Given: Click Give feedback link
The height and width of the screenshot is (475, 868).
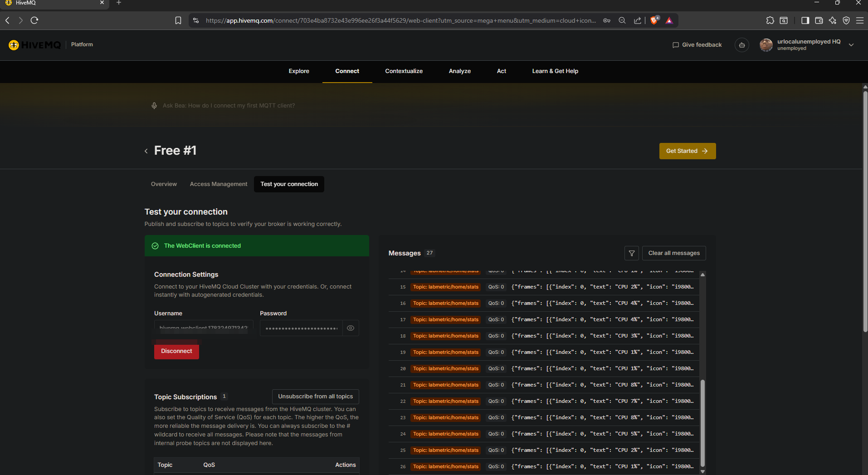Looking at the screenshot, I should pos(697,45).
